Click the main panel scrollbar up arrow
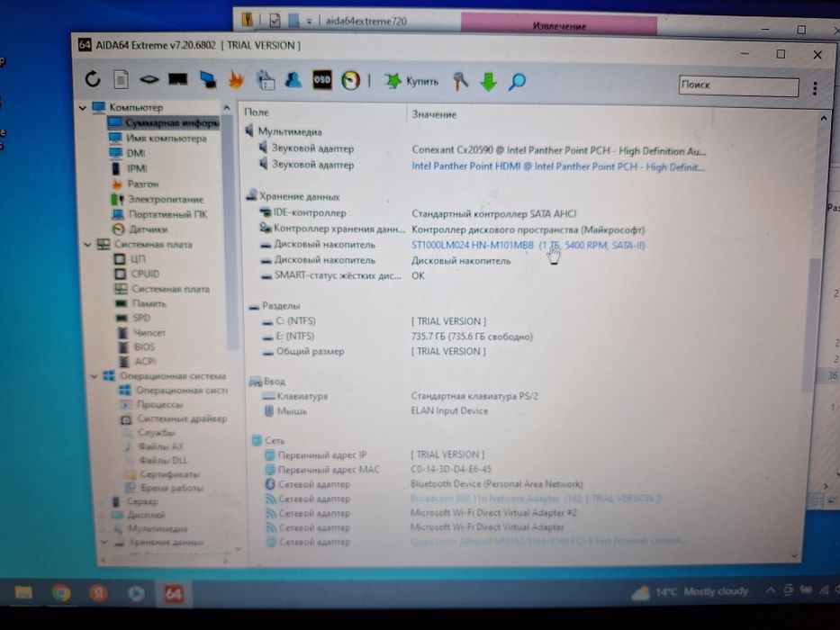Viewport: 840px width, 630px height. (824, 119)
